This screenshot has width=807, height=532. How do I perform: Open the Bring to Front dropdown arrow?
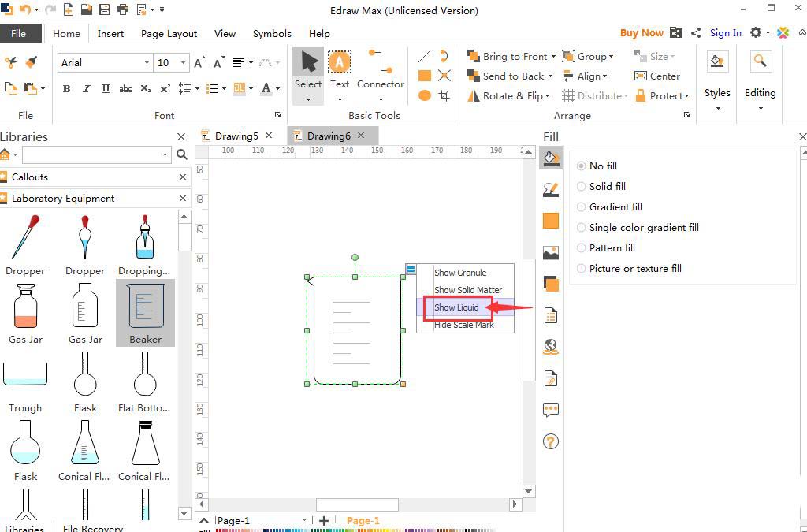tap(553, 57)
